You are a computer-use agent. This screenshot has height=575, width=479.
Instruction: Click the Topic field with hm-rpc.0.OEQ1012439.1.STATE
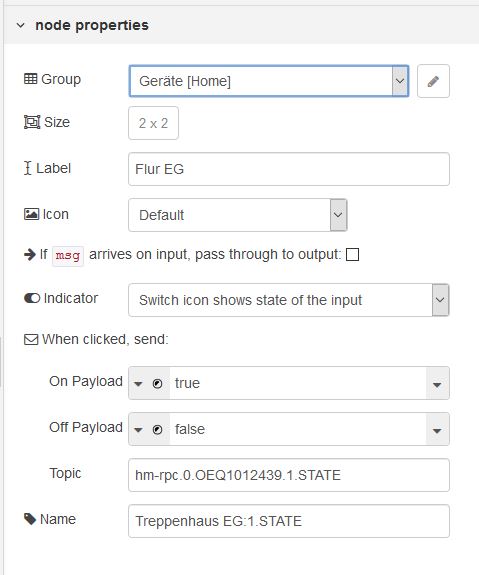pyautogui.click(x=289, y=475)
